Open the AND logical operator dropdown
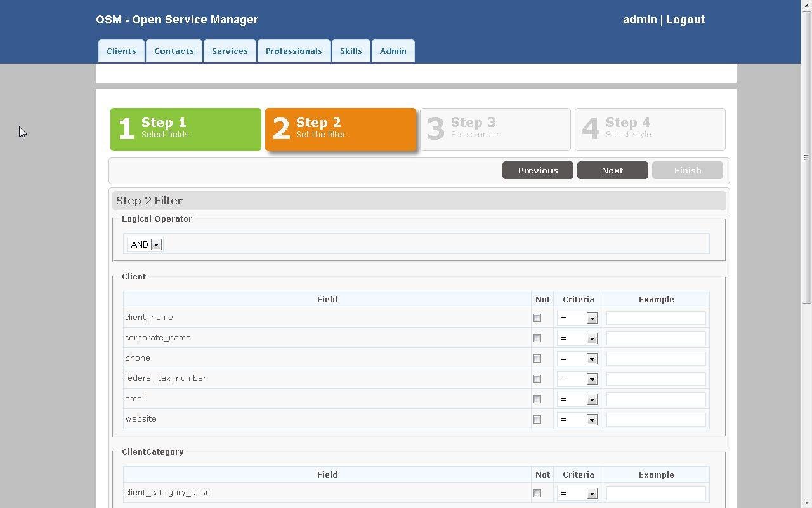 click(156, 244)
